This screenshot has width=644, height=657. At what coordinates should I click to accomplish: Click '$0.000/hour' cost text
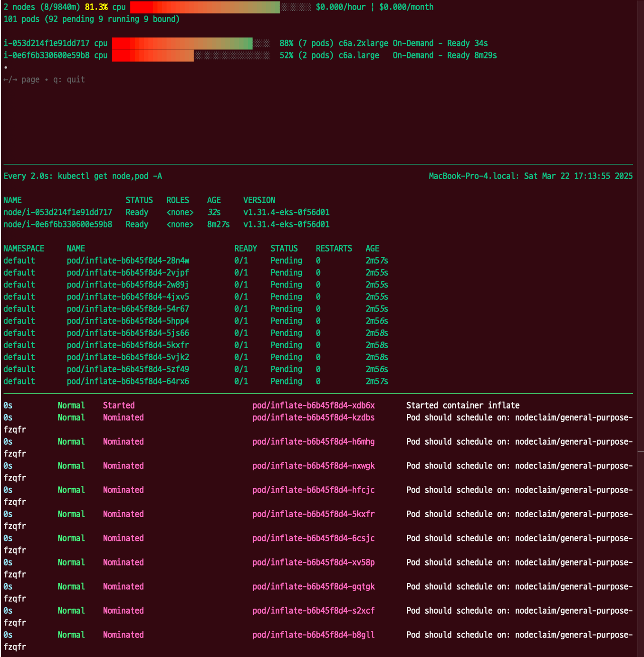coord(341,7)
